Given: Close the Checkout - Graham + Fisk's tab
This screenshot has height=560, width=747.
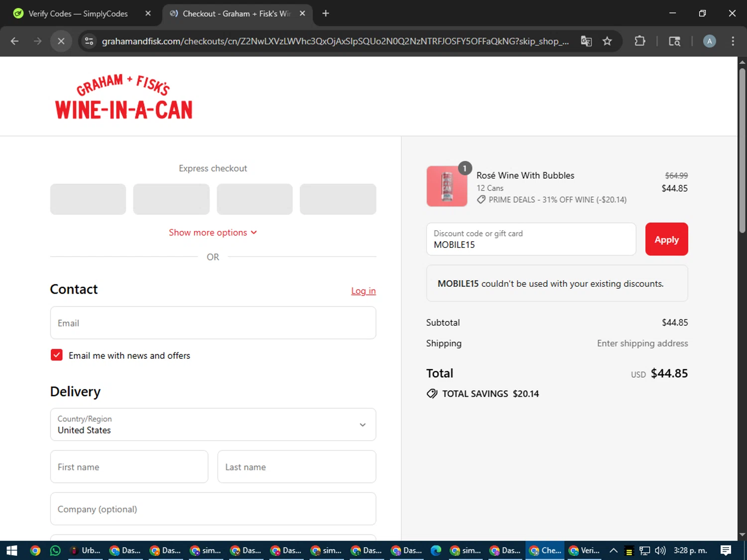Looking at the screenshot, I should [x=302, y=13].
